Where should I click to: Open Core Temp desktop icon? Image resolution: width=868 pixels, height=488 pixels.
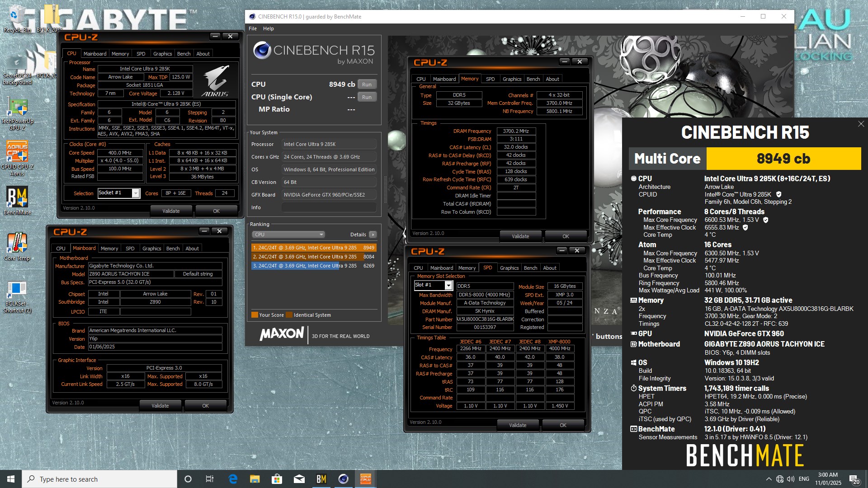[17, 247]
